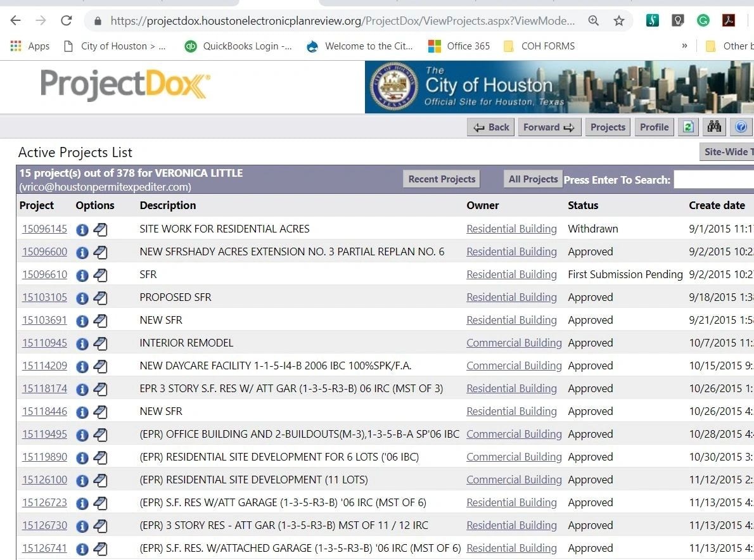The image size is (754, 560).
Task: Open Residential Building owner link for 15096145
Action: coord(512,229)
